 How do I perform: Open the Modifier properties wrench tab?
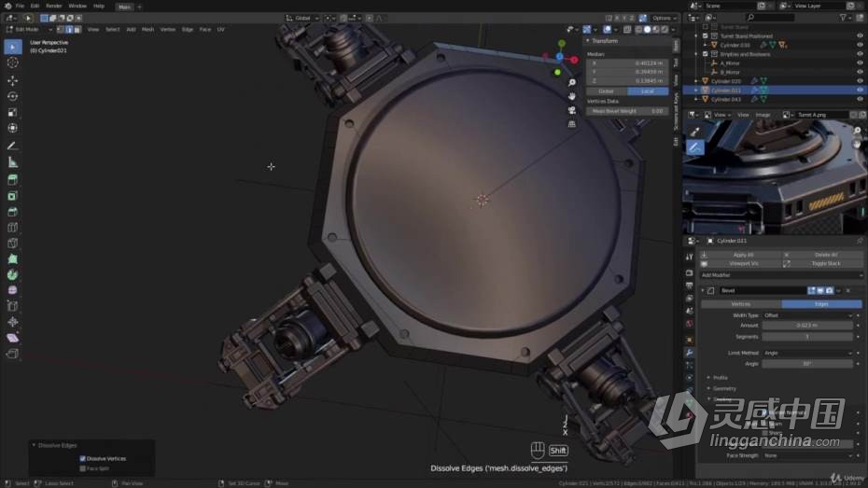coord(689,353)
